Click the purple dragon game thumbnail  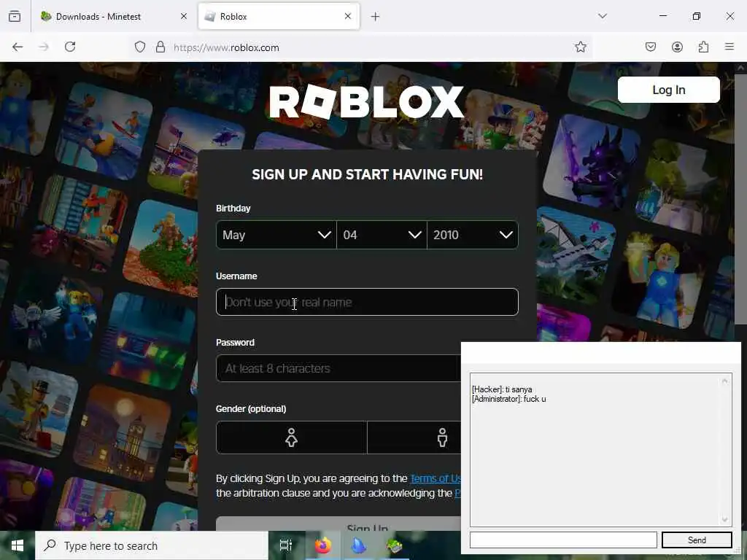pos(593,162)
